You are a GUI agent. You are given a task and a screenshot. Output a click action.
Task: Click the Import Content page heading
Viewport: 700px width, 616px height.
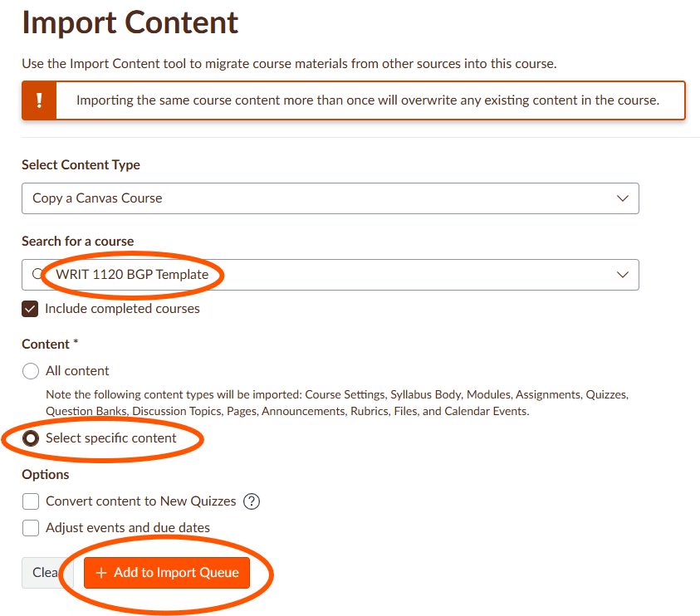pyautogui.click(x=129, y=23)
